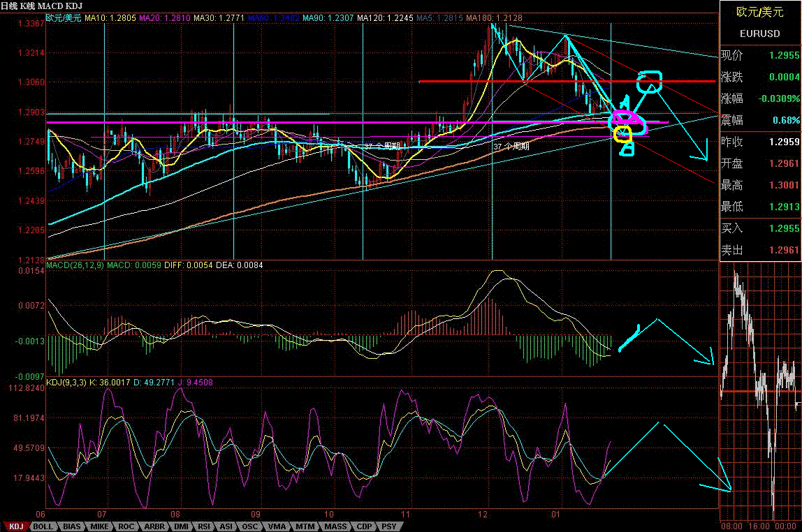Switch to the CDP indicator tab

point(364,526)
